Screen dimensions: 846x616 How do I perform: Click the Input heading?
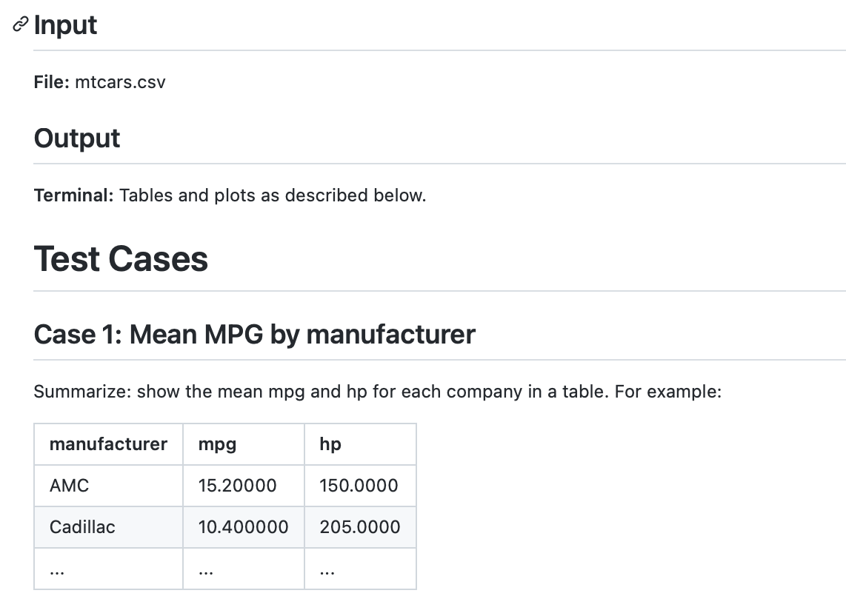[65, 25]
